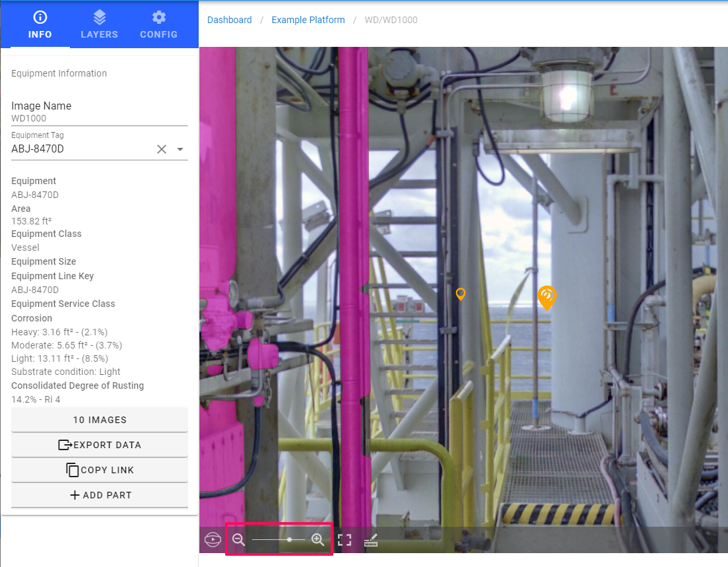Click the Copy Link button
Image resolution: width=728 pixels, height=567 pixels.
coord(100,470)
